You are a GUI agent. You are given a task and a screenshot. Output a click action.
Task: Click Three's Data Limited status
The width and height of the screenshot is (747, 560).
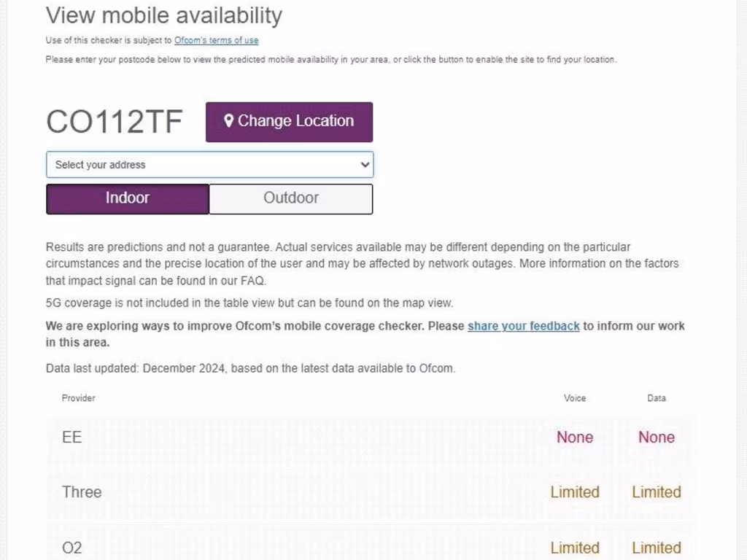point(657,492)
